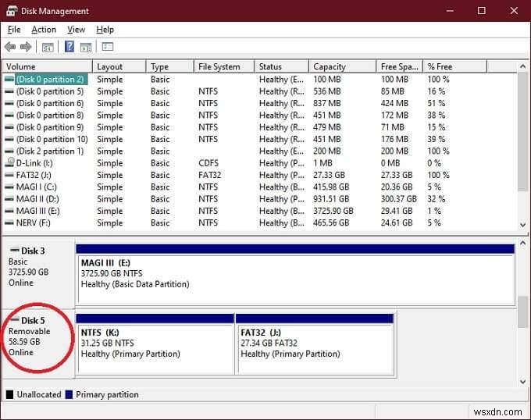This screenshot has width=531, height=420.
Task: Select the (Disk 0 partition 8) volume
Action: point(50,116)
